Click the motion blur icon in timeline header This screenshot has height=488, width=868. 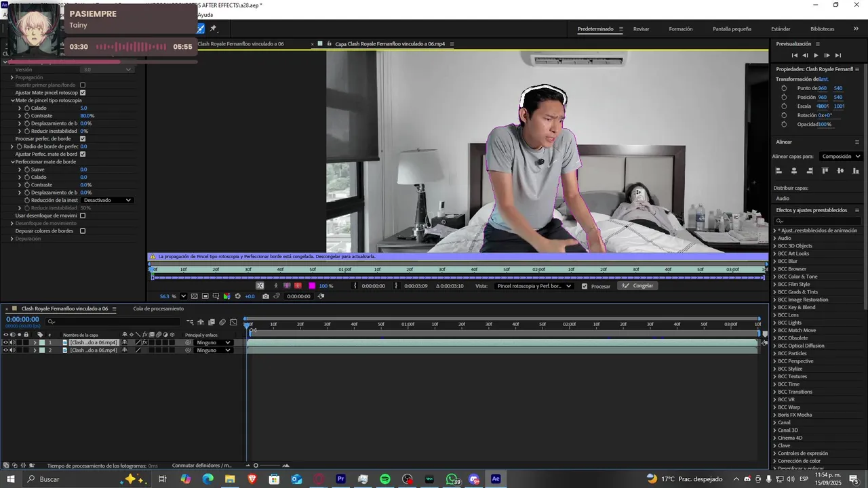point(222,323)
